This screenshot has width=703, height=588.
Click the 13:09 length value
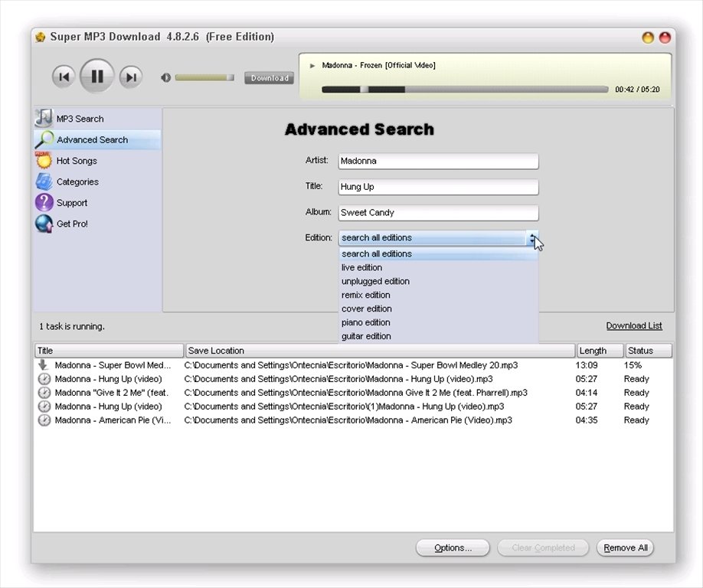point(587,365)
